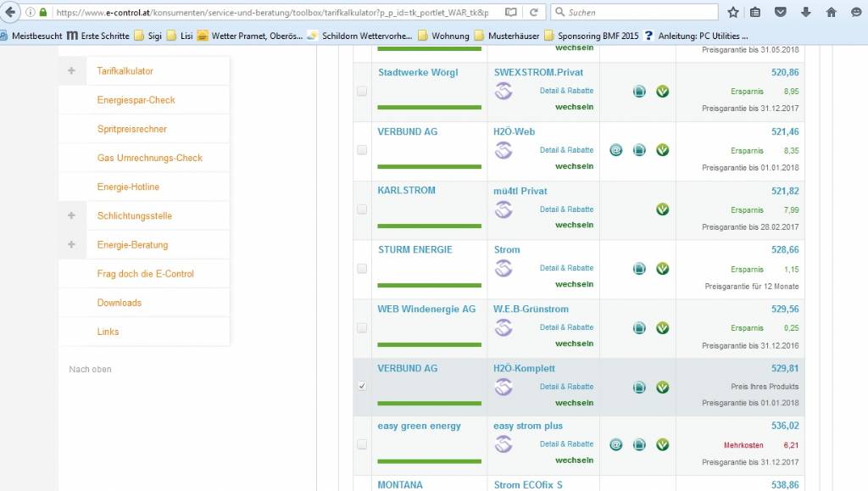Check the KARLSTROM row checkbox
This screenshot has height=491, width=868.
(362, 209)
